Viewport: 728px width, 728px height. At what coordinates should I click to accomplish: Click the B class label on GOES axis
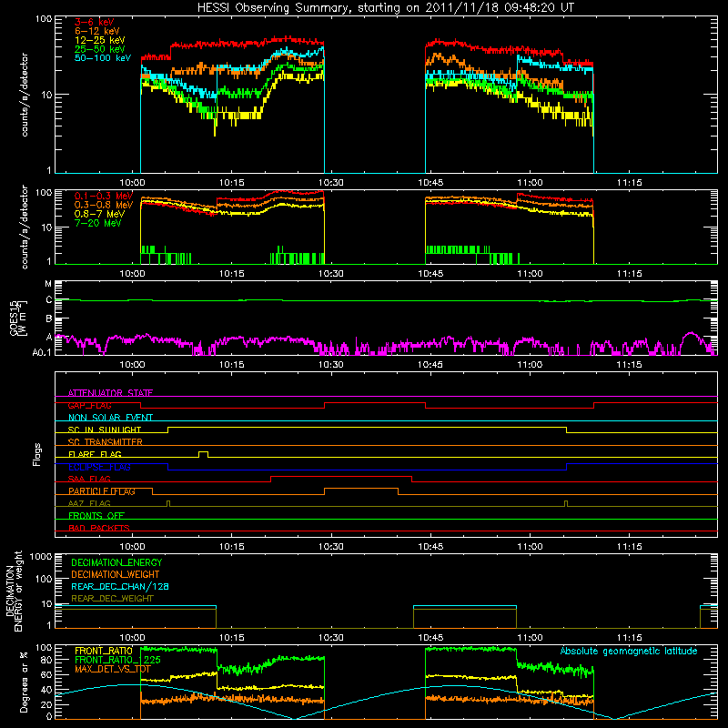[x=49, y=319]
